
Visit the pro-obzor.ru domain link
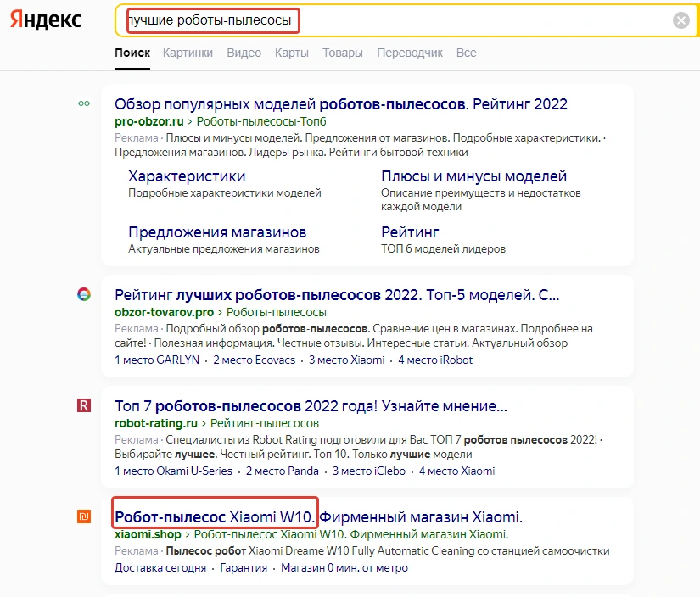[x=149, y=121]
